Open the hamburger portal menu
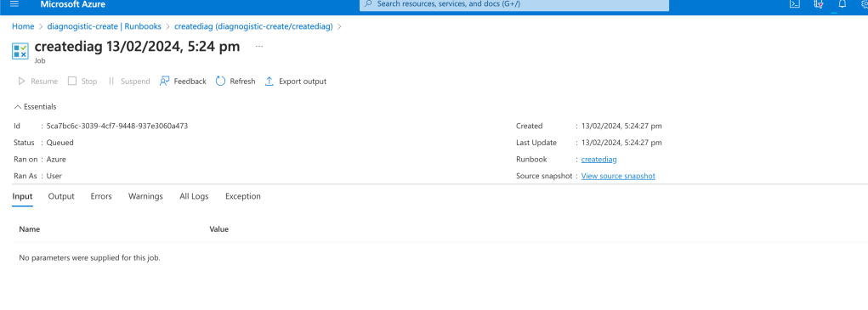Viewport: 868px width, 310px height. pos(14,4)
